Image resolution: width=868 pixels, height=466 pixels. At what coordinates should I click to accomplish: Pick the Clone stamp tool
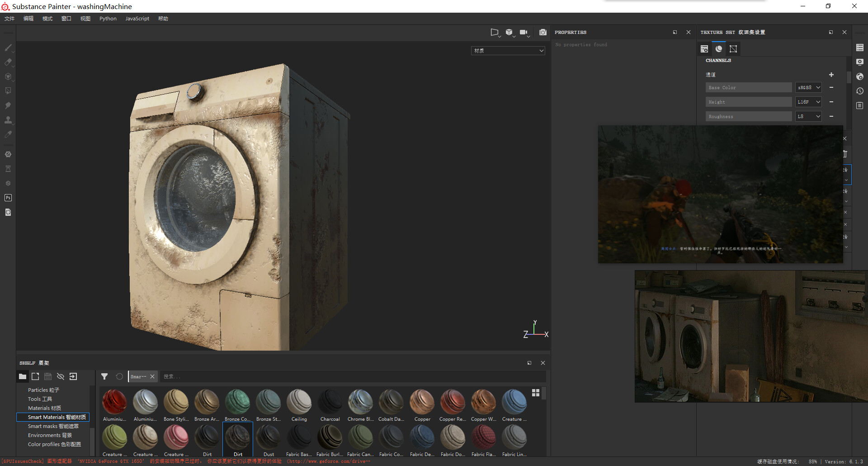point(8,120)
